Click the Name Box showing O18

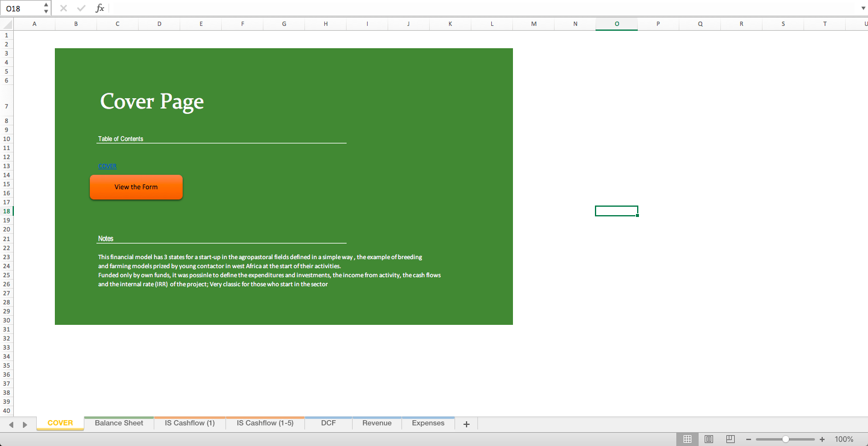tap(22, 8)
